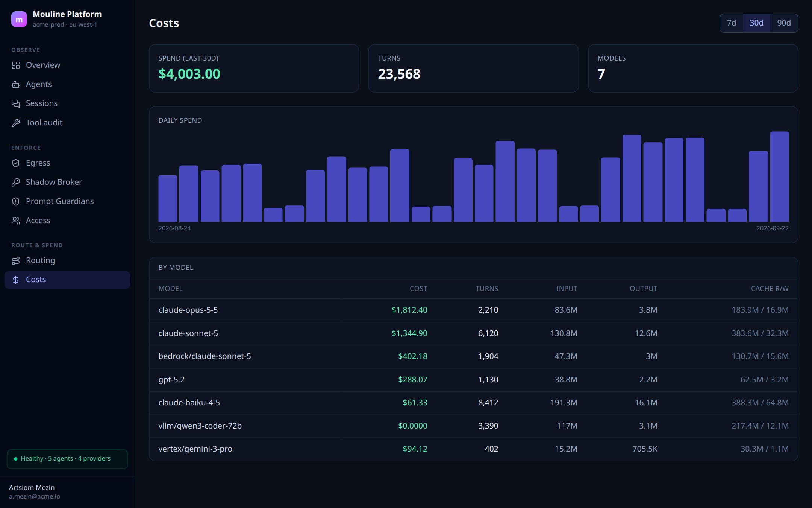Sort by the INPUT column header
The height and width of the screenshot is (508, 812).
point(567,288)
